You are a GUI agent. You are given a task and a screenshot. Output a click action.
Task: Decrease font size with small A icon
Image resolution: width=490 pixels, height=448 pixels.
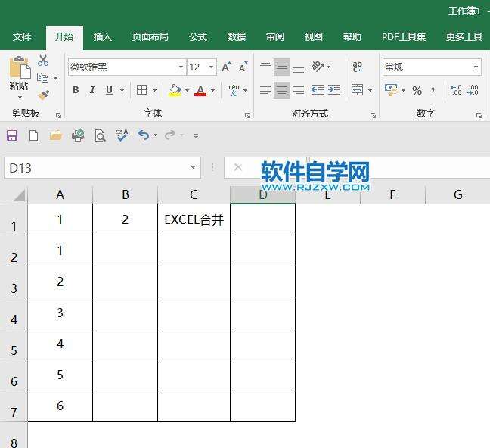pyautogui.click(x=243, y=67)
